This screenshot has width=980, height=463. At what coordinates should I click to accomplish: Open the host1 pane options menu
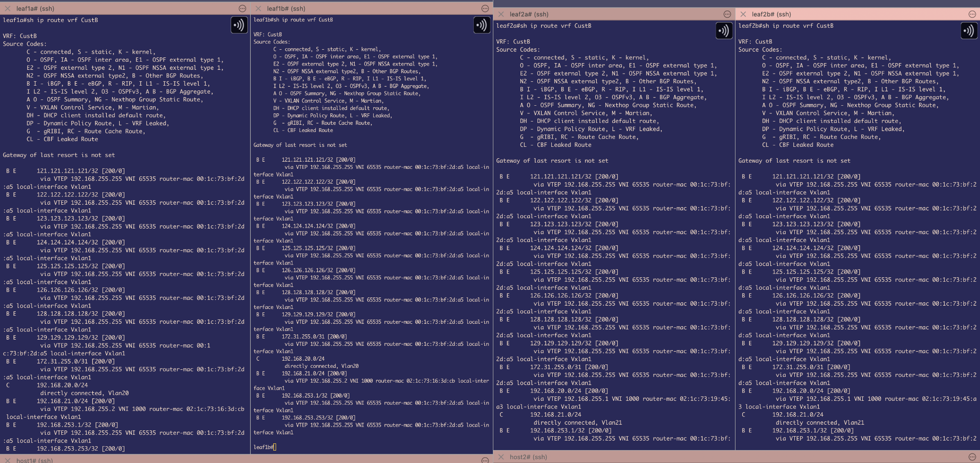tap(485, 460)
